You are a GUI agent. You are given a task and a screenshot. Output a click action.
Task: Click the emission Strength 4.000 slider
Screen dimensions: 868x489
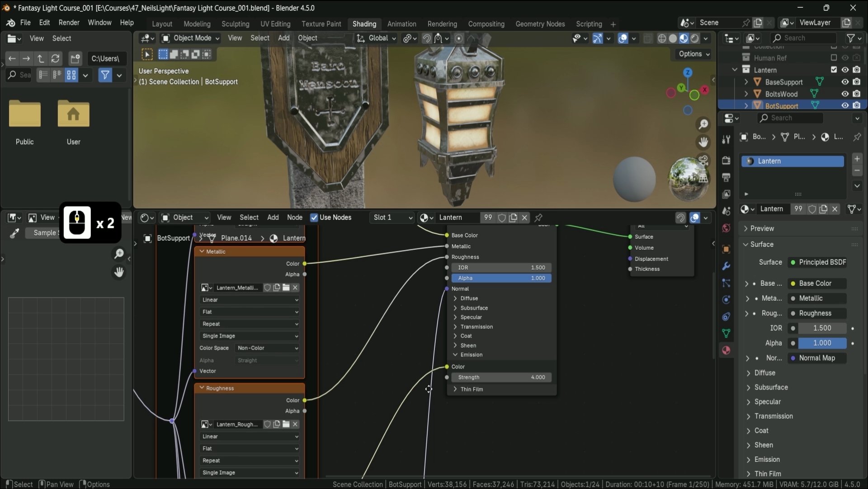[x=501, y=377]
